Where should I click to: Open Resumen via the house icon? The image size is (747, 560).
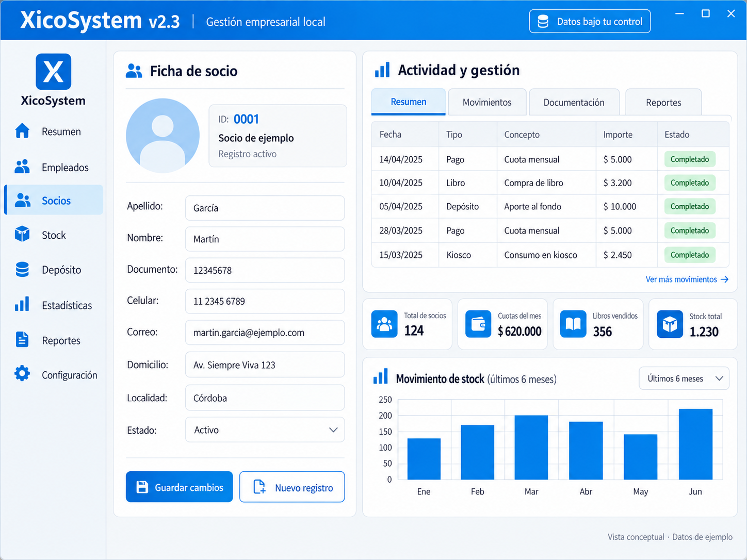tap(22, 131)
